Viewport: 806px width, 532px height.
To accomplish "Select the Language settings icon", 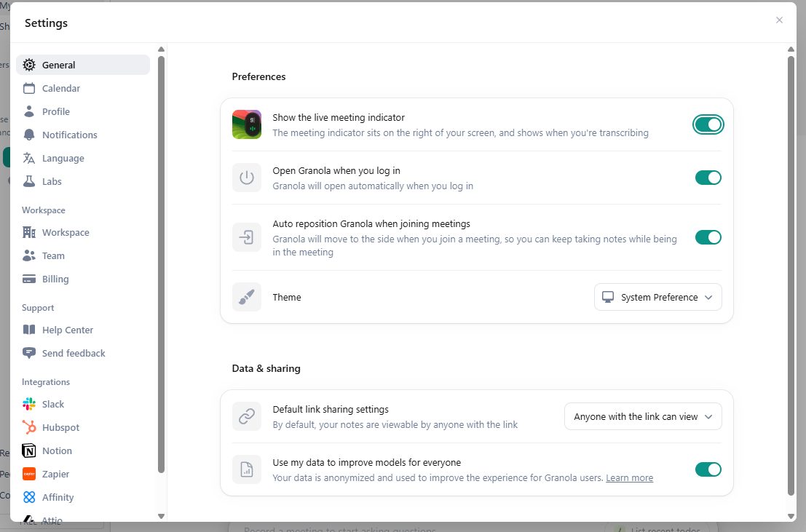I will tap(28, 158).
